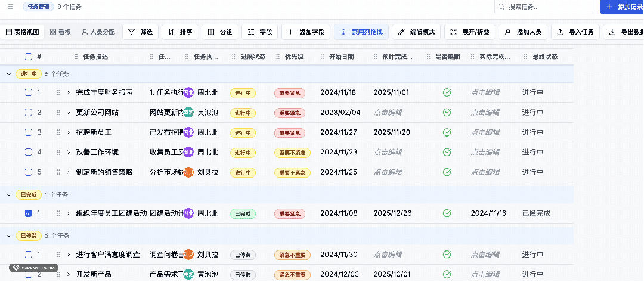Click 黄泡泡 avatar in 更新公司网站 row
The width and height of the screenshot is (644, 282).
click(x=188, y=113)
